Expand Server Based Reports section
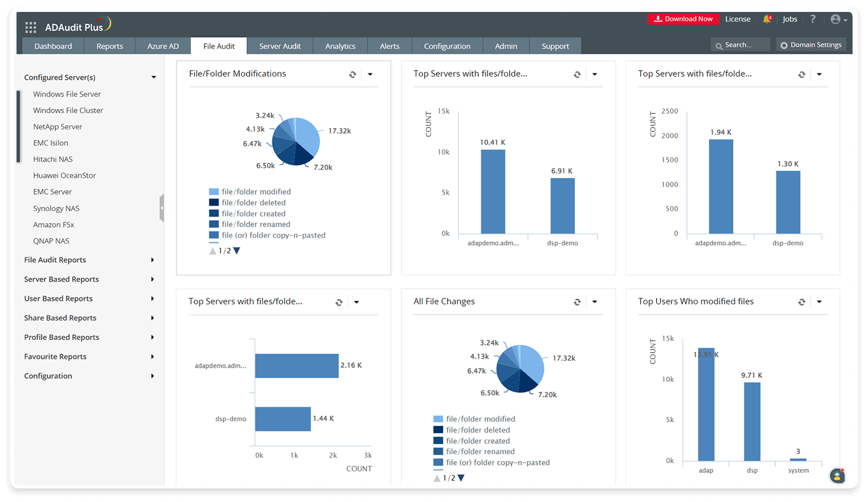Image resolution: width=868 pixels, height=502 pixels. pos(153,279)
